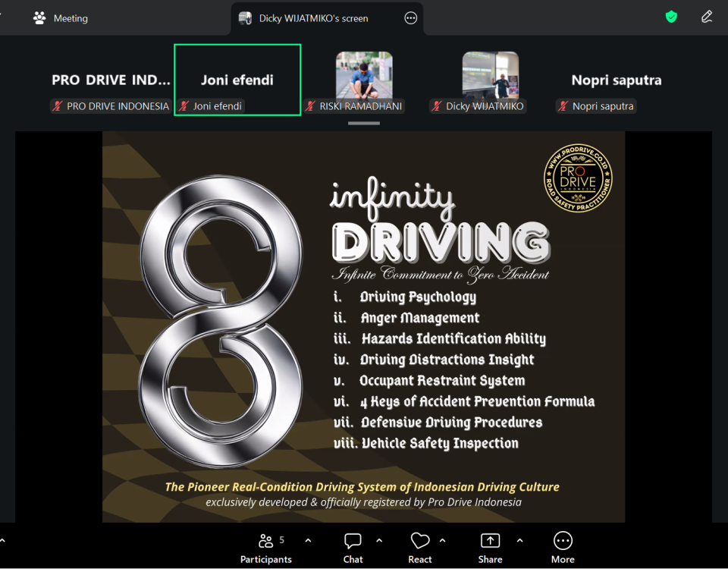Expand the Share options arrow

click(x=520, y=540)
